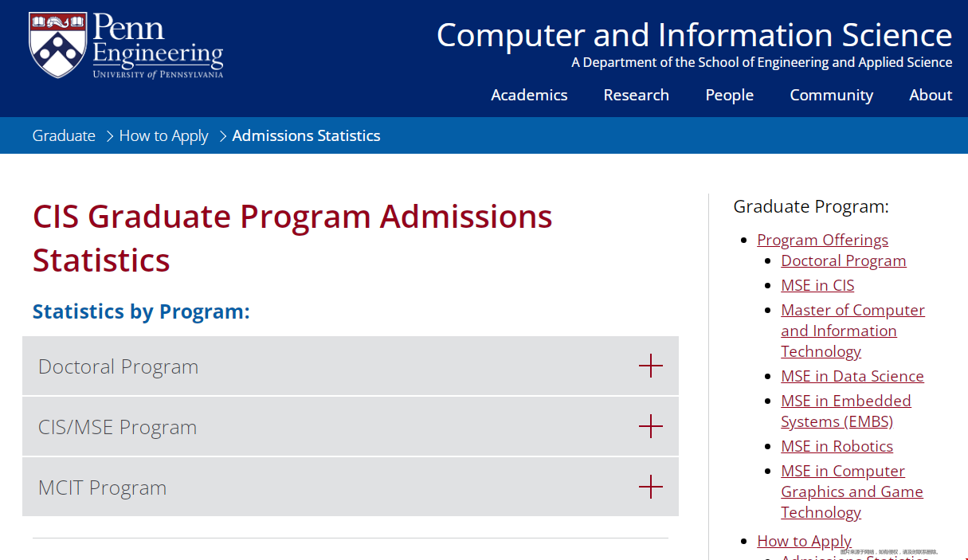
Task: Expand the CIS/MSE Program plus icon
Action: (x=651, y=426)
